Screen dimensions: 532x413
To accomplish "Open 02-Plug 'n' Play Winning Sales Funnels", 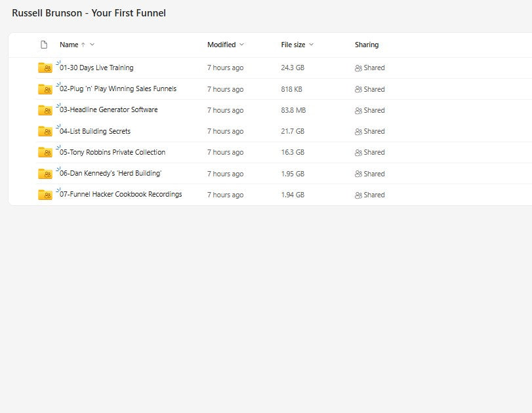I will [118, 89].
